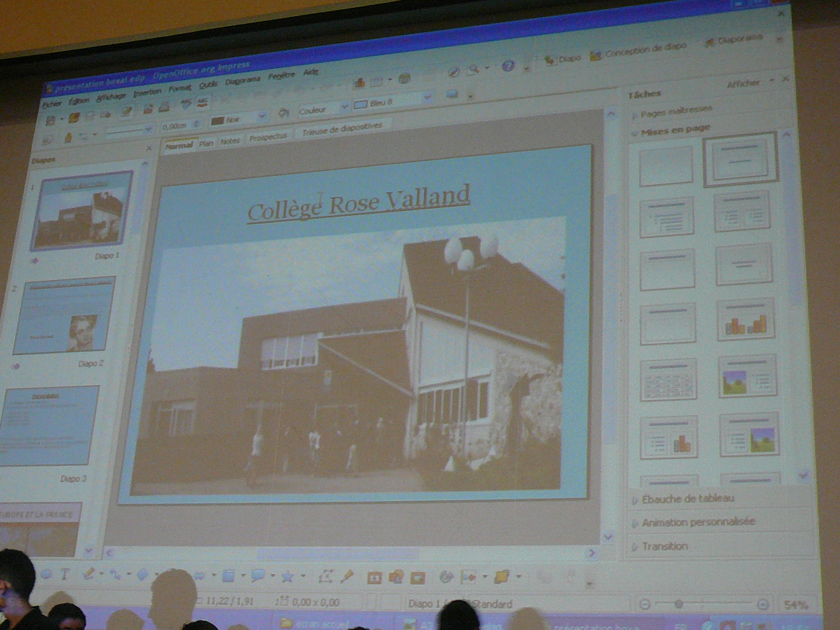Open the Affichage menu
Image resolution: width=840 pixels, height=630 pixels.
[x=111, y=97]
